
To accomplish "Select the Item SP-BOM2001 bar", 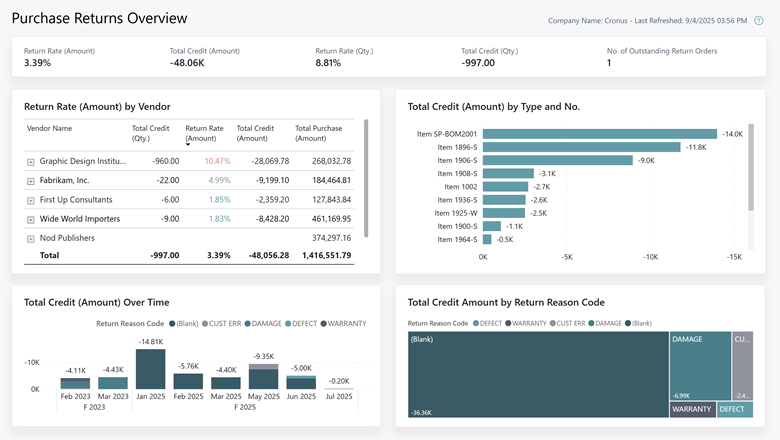I will [600, 134].
